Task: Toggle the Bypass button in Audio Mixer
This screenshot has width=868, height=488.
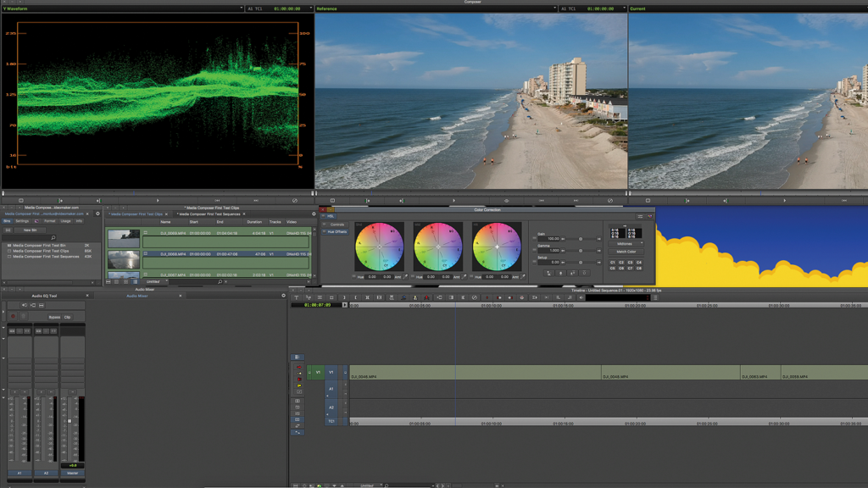Action: click(x=54, y=317)
